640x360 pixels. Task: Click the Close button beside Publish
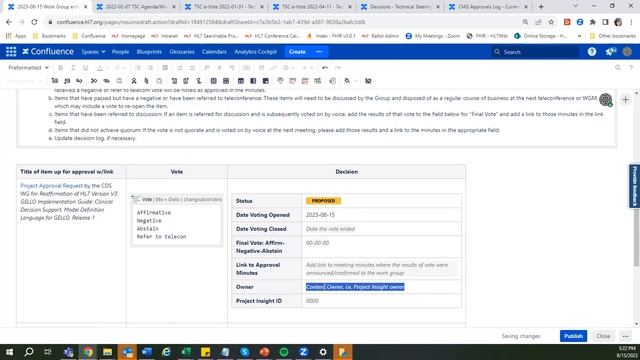[603, 336]
